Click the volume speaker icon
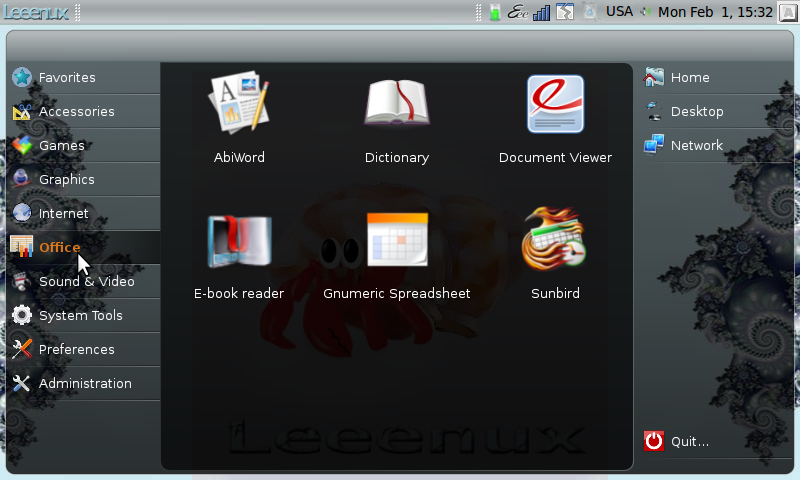The image size is (800, 480). [x=645, y=12]
